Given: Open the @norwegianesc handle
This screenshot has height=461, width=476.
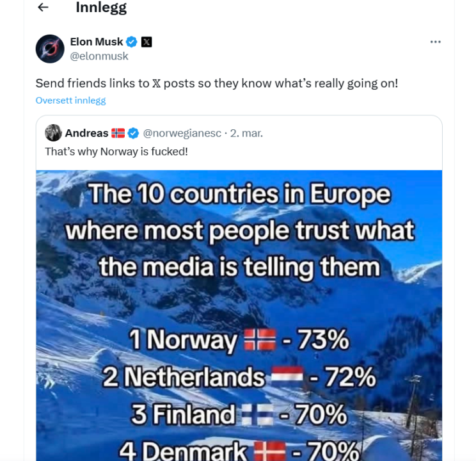Looking at the screenshot, I should click(x=182, y=133).
